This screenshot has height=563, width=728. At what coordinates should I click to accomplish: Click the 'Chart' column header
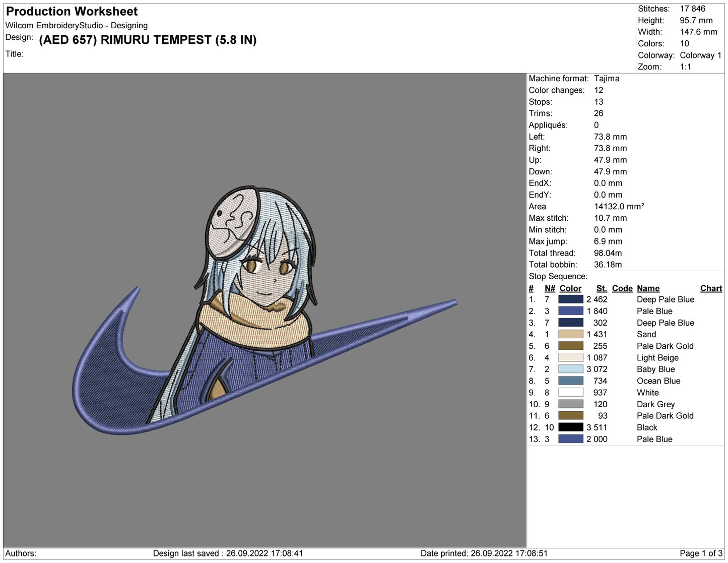pos(711,288)
